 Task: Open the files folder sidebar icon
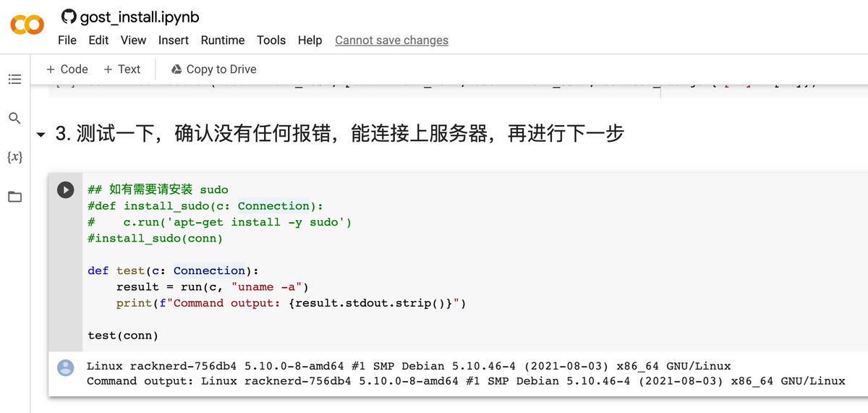pyautogui.click(x=14, y=197)
